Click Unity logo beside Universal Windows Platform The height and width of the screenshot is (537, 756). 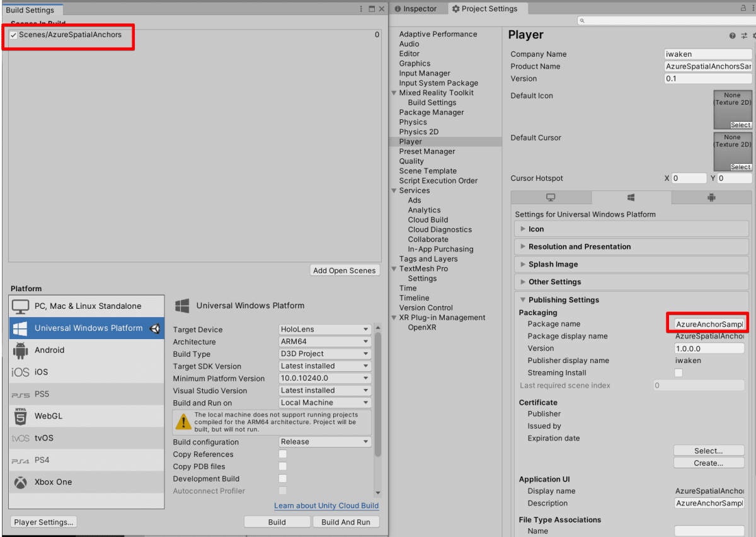(x=154, y=328)
